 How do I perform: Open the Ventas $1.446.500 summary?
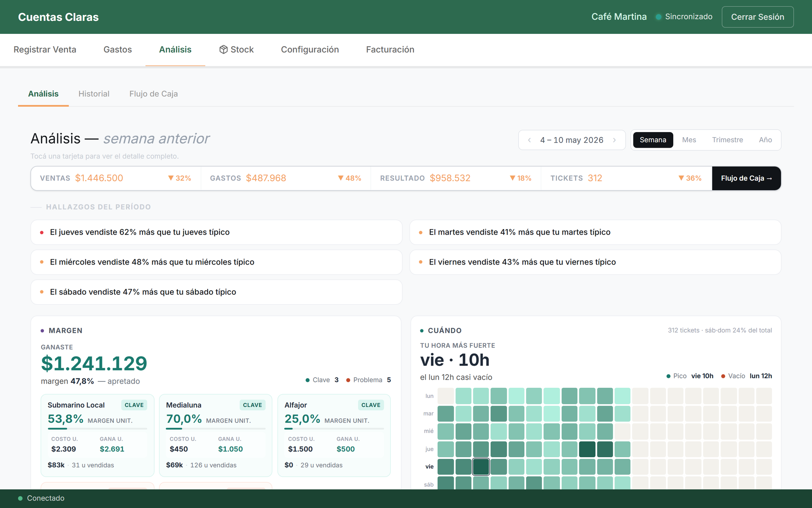tap(115, 178)
